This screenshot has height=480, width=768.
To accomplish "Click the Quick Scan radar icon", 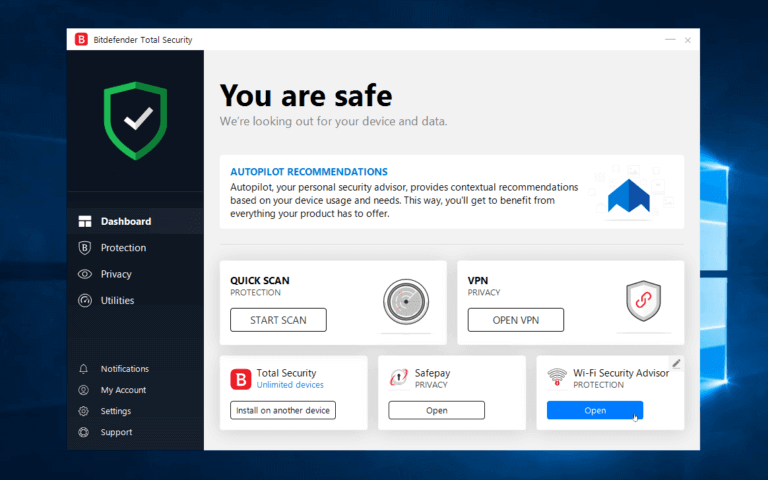I will coord(406,300).
